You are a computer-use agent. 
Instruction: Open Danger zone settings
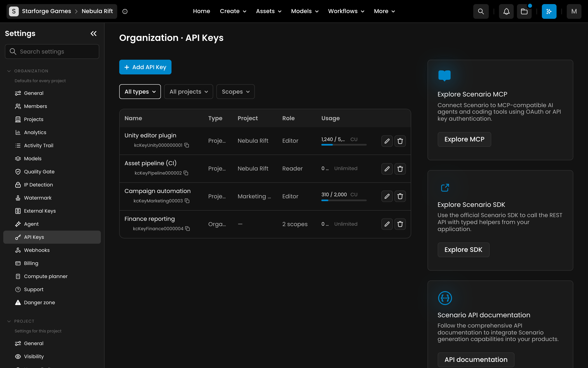[52, 303]
